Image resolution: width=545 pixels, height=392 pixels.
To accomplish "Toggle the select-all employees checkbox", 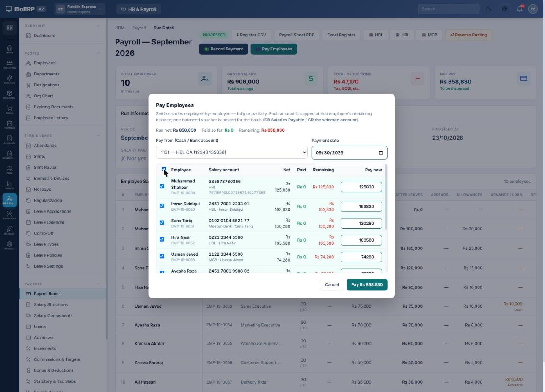I will 164,169.
